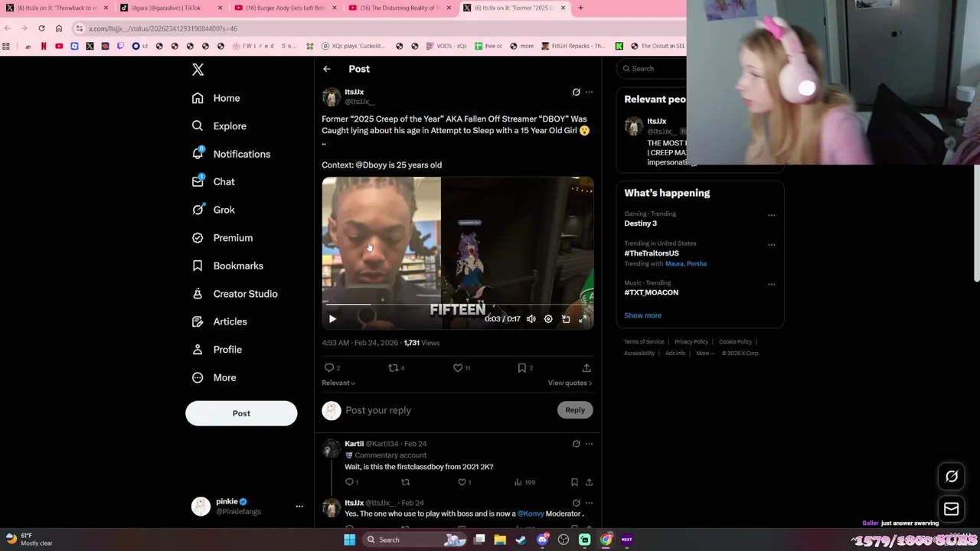The width and height of the screenshot is (980, 551).
Task: Click the Post your reply field
Action: click(448, 410)
